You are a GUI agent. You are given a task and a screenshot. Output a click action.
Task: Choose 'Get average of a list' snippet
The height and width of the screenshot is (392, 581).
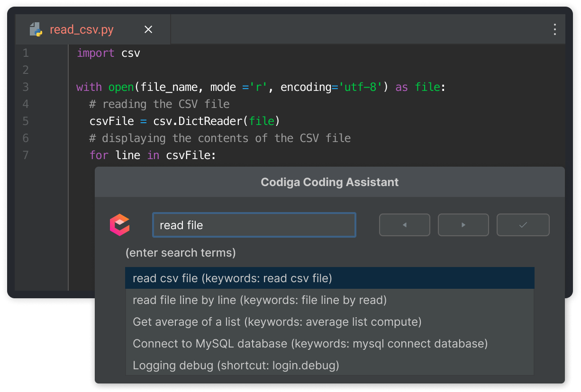pos(330,321)
